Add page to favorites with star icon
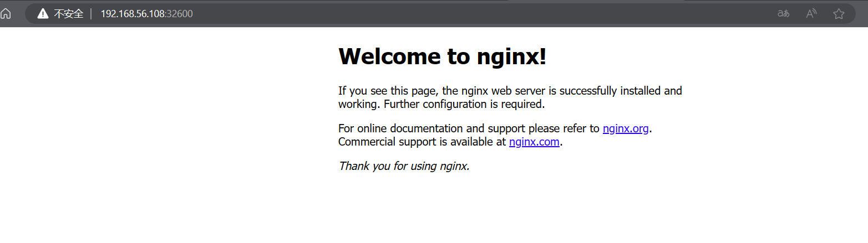Screen dimensions: 868x243 tap(839, 14)
